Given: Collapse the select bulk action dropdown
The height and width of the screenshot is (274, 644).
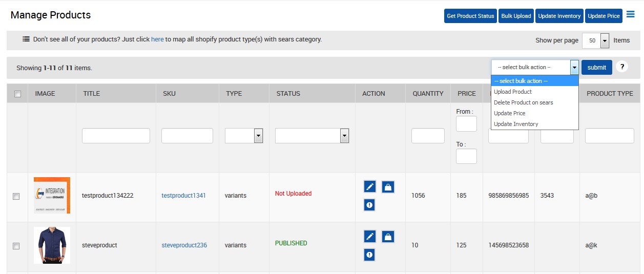Looking at the screenshot, I should pos(574,67).
